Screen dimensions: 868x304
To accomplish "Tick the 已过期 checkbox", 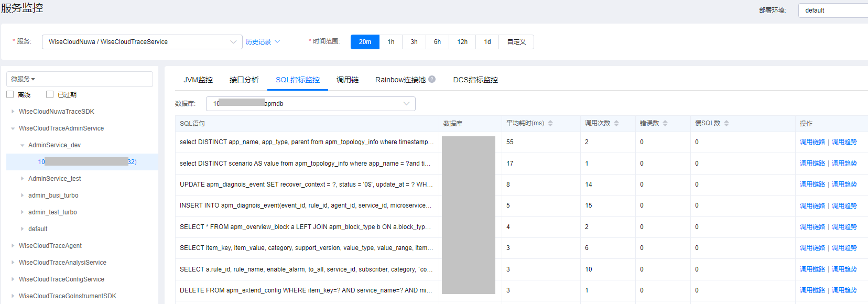I will pos(50,94).
